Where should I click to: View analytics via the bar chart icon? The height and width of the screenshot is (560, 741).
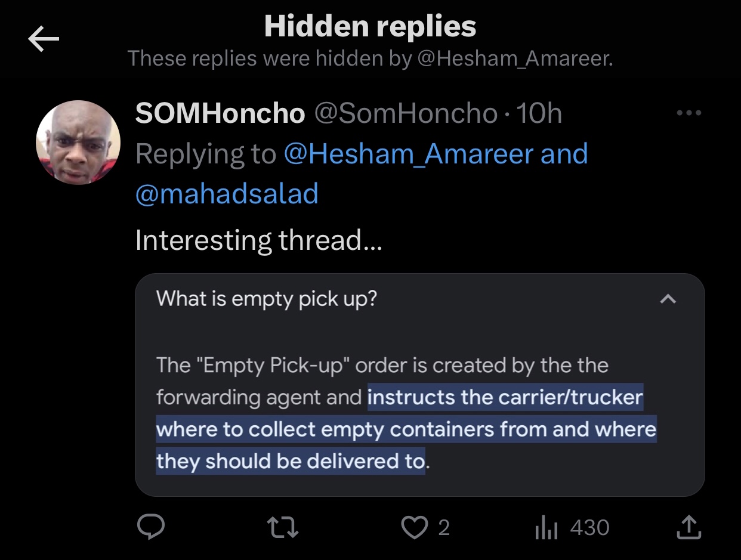point(546,527)
